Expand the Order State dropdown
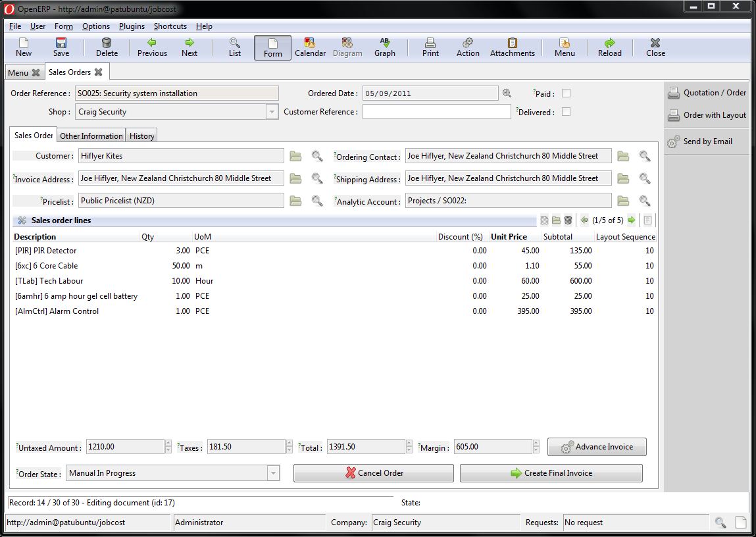The image size is (756, 537). coord(273,473)
